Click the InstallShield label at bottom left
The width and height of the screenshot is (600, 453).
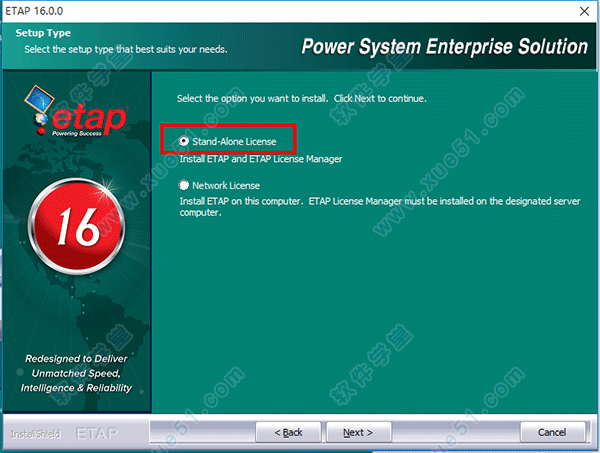point(36,434)
